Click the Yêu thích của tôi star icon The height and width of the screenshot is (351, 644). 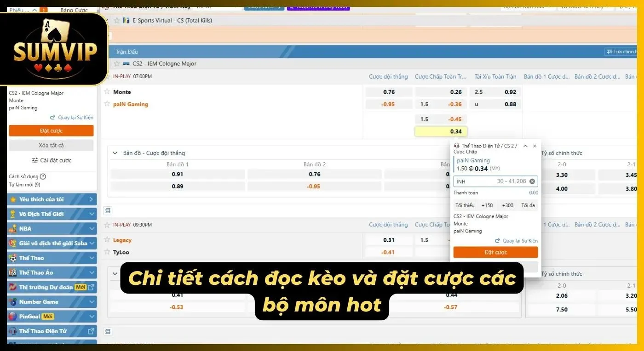12,199
